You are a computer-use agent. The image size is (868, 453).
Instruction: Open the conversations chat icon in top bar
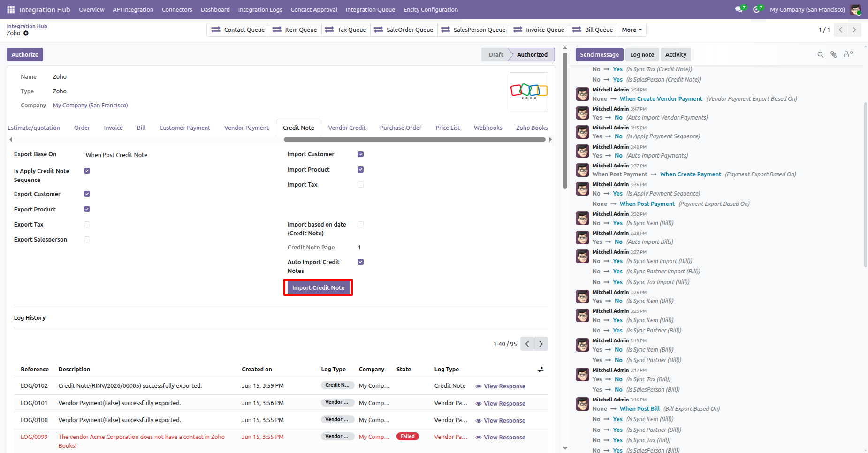pyautogui.click(x=740, y=9)
